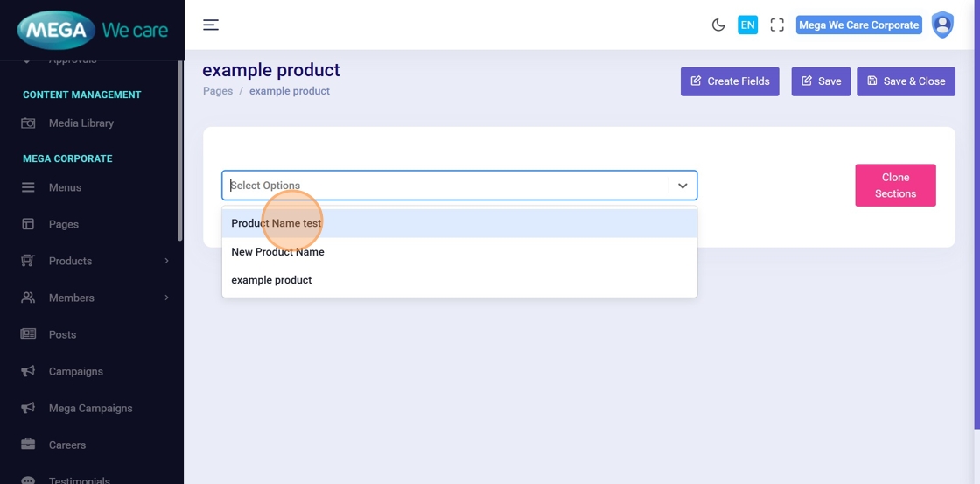Click the Campaigns megaphone icon

tap(28, 372)
